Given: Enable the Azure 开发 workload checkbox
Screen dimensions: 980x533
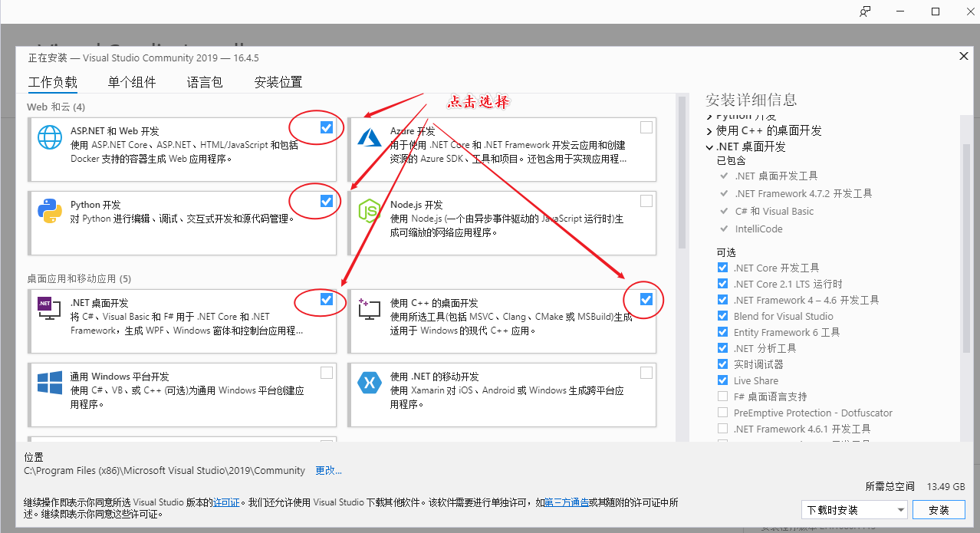Looking at the screenshot, I should [x=646, y=127].
